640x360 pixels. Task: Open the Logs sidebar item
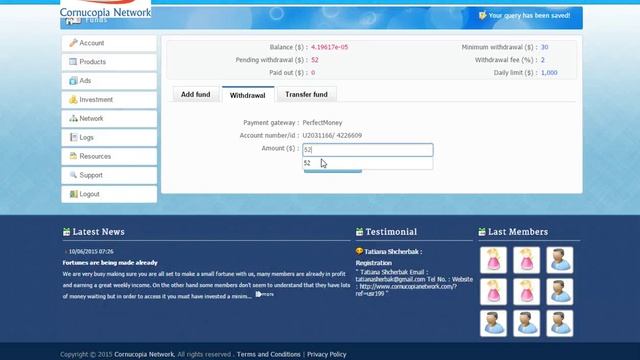(109, 137)
